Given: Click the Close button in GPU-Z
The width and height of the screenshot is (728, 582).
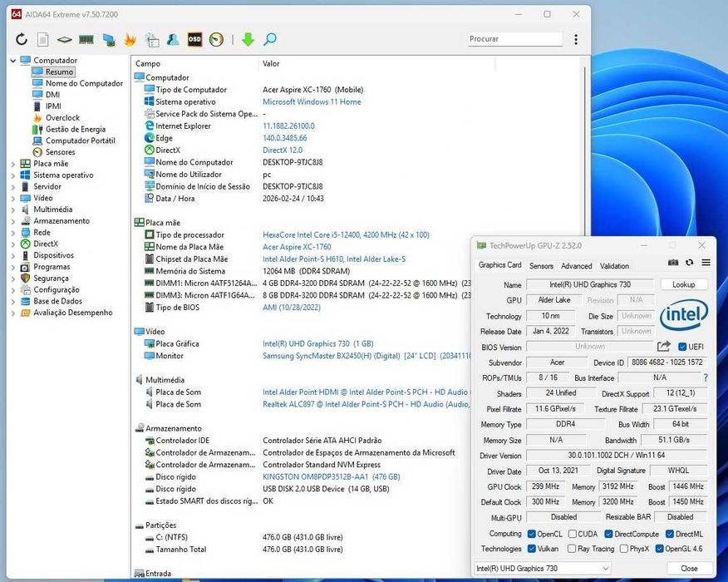Looking at the screenshot, I should pyautogui.click(x=689, y=568).
